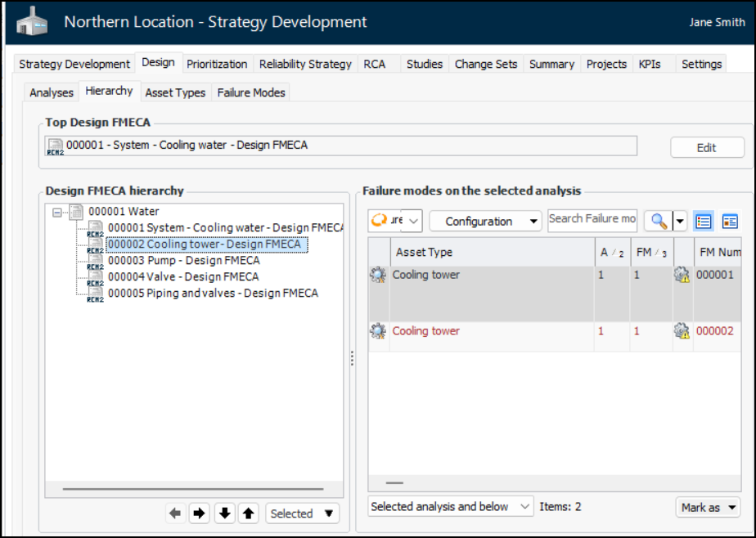The height and width of the screenshot is (538, 756).
Task: Click the move down arrow button
Action: pyautogui.click(x=224, y=513)
